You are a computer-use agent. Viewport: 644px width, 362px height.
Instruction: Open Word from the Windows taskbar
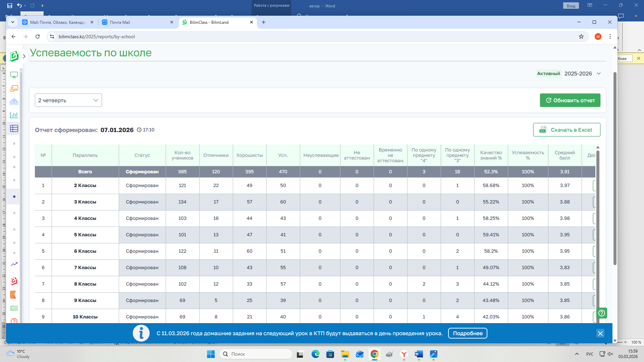419,354
